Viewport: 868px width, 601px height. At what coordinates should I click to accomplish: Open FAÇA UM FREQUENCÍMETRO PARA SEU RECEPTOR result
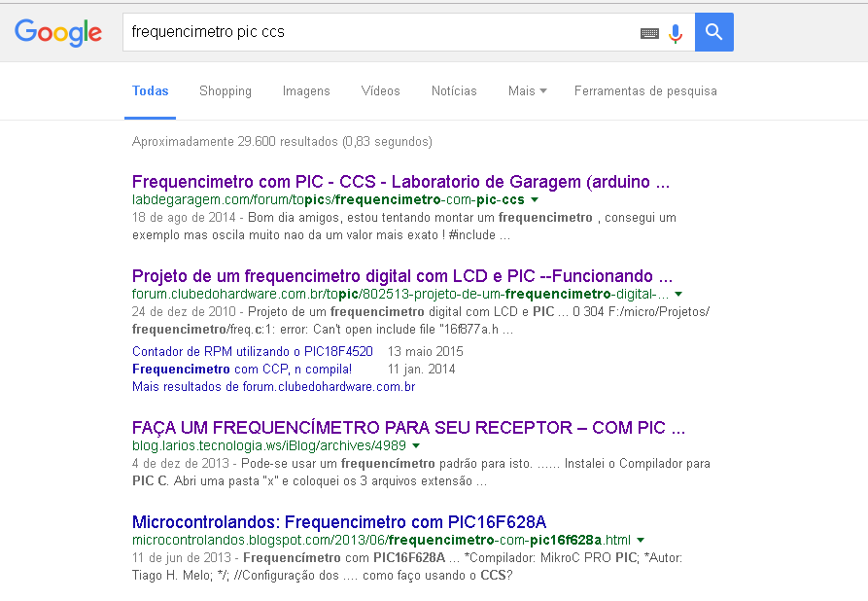click(408, 428)
